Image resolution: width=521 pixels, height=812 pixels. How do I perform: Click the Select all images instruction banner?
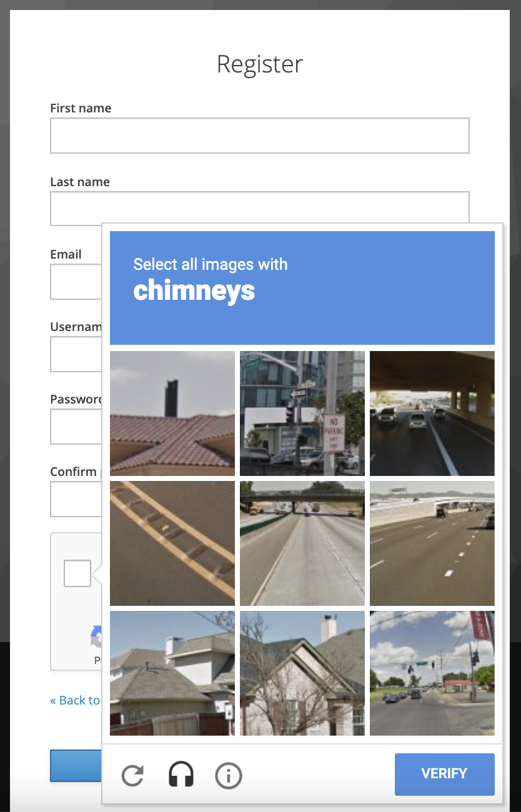coord(302,287)
